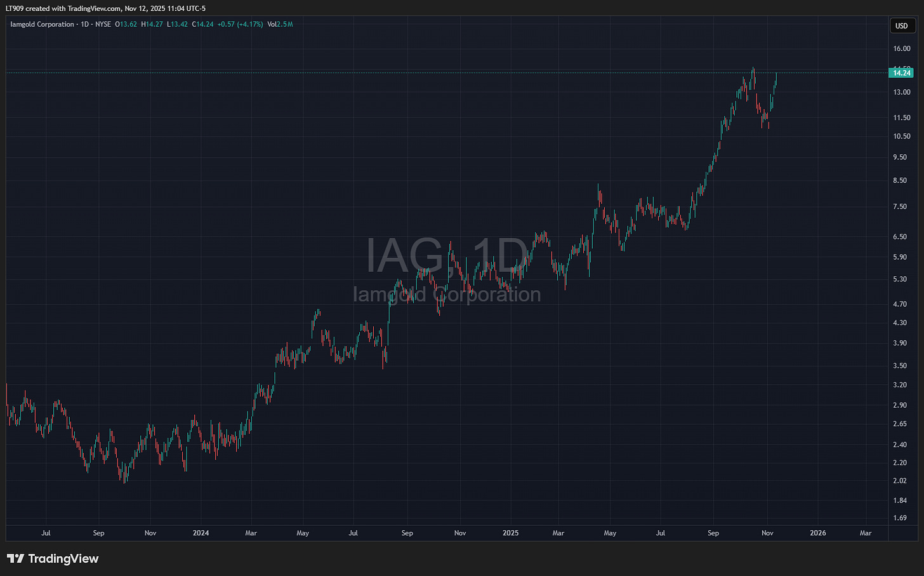924x576 pixels.
Task: Click 8.50 on the price scale
Action: 901,180
